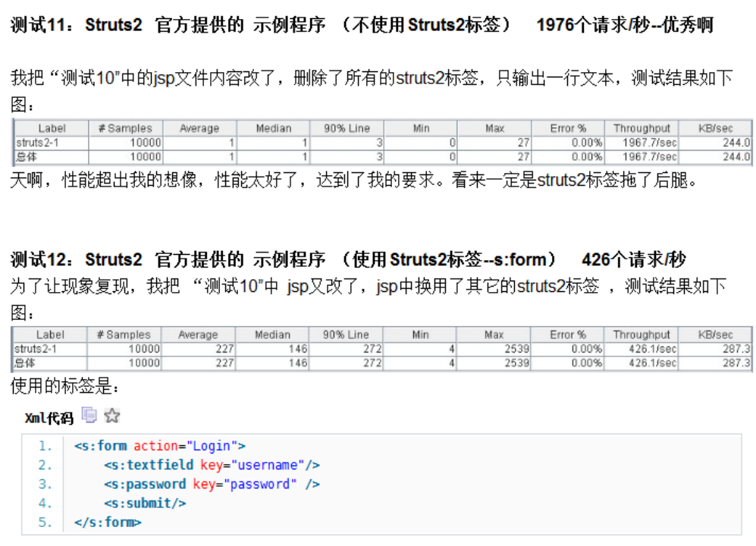
Task: Click the 2539 value in the second table's 总体 row
Action: (516, 362)
